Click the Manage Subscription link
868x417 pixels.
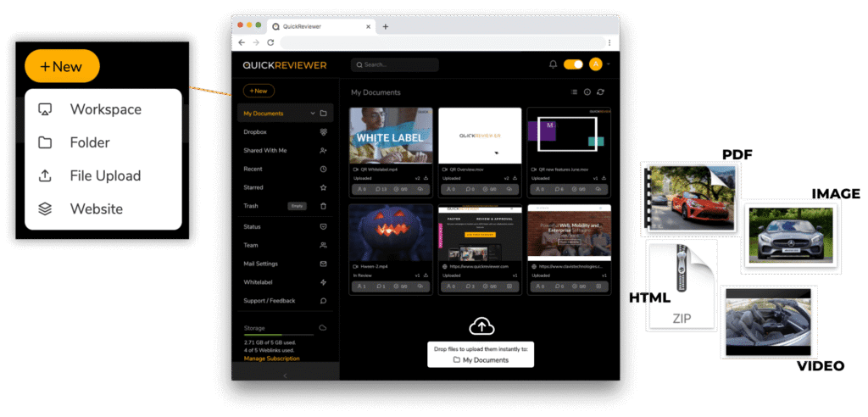(271, 359)
